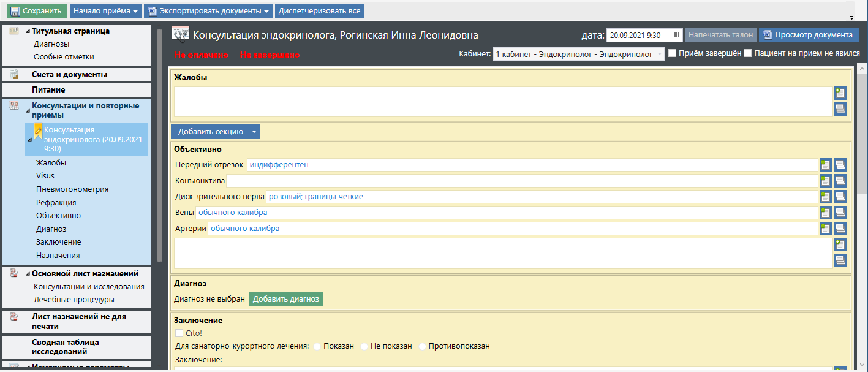Click the Добавить диагноз button
This screenshot has height=372, width=868.
[285, 299]
